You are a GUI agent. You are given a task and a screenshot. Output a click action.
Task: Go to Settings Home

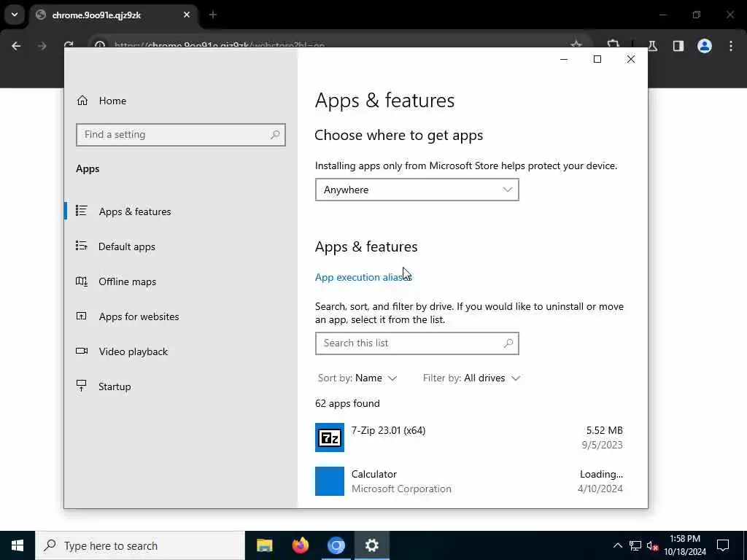tap(101, 101)
